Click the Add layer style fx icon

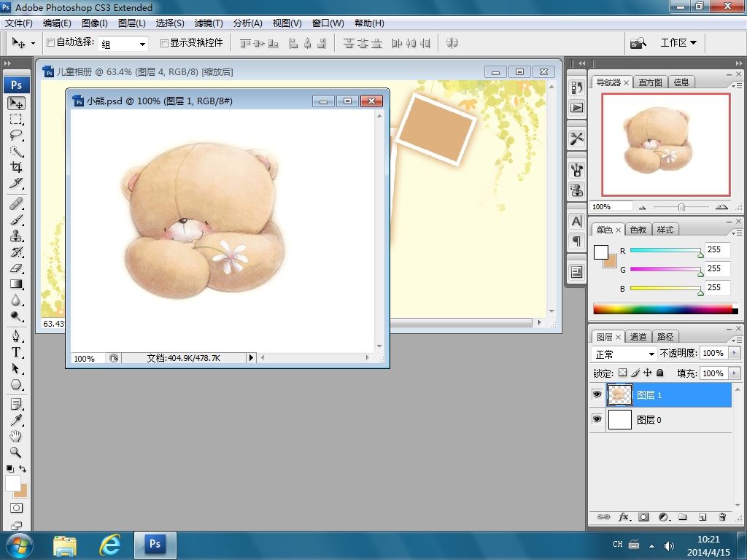tap(624, 517)
